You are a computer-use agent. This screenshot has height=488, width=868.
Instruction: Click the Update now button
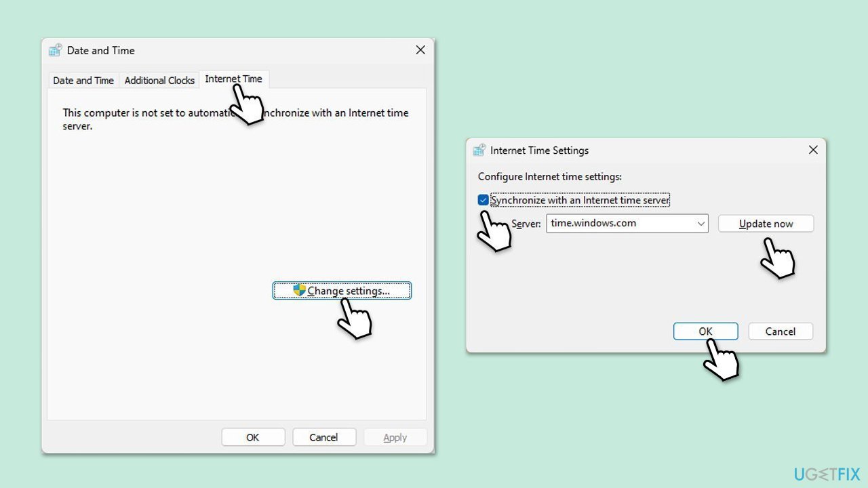[x=765, y=223]
